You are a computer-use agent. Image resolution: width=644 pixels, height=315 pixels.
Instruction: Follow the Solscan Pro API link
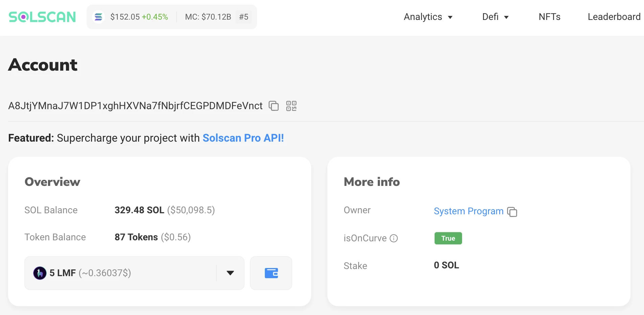243,138
